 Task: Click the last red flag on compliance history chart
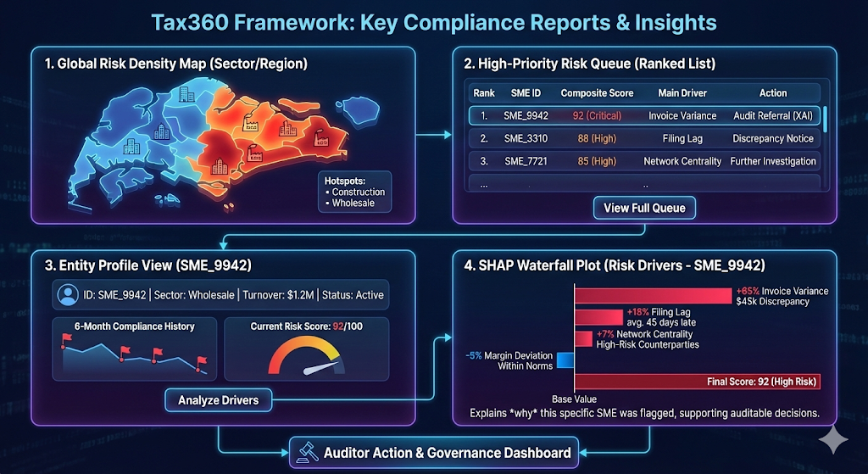pyautogui.click(x=202, y=361)
